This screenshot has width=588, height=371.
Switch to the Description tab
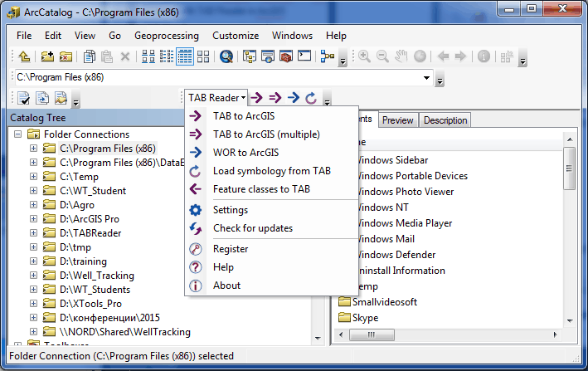point(445,120)
